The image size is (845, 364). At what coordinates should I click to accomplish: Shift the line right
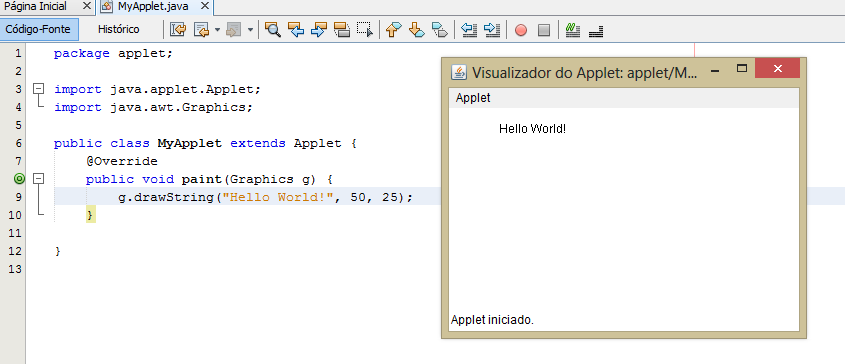492,30
